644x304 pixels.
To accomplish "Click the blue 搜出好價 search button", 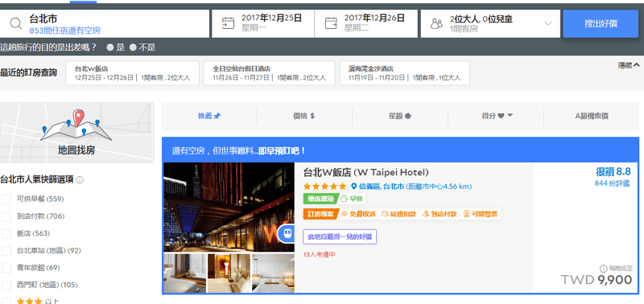I will [x=601, y=24].
